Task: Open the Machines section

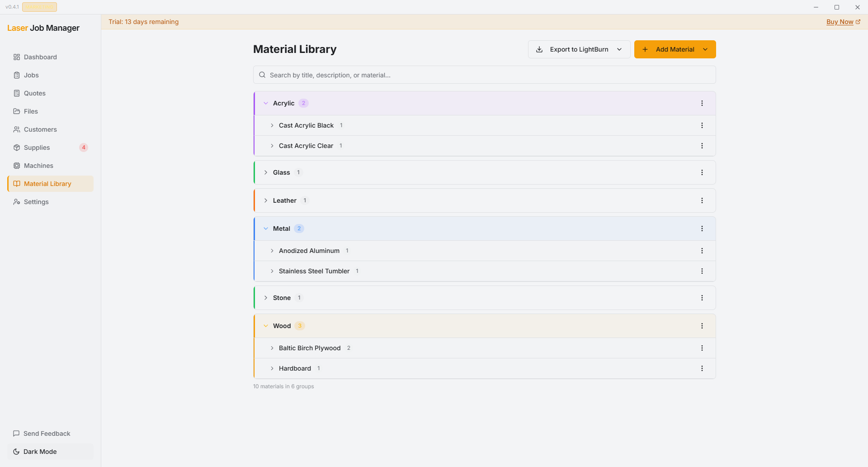Action: click(x=38, y=166)
